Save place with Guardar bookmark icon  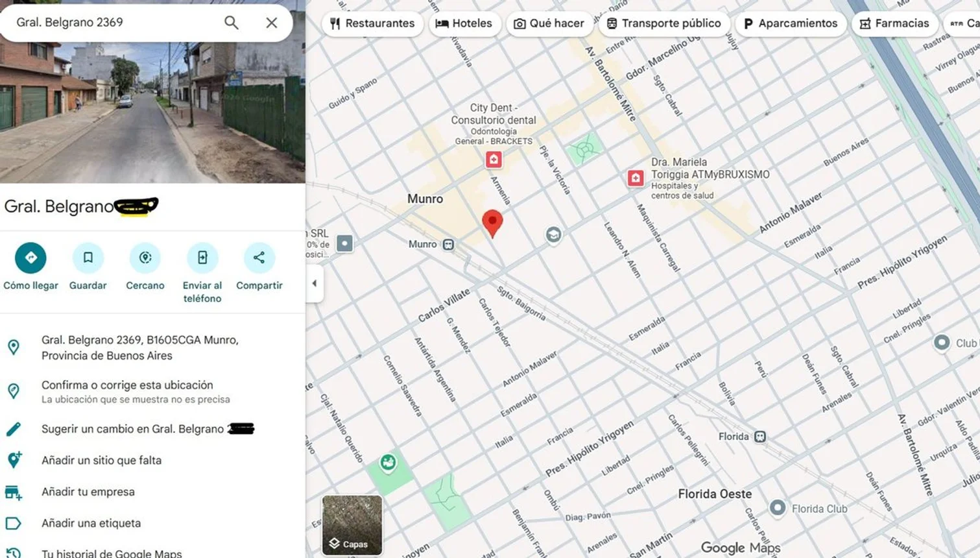(88, 258)
